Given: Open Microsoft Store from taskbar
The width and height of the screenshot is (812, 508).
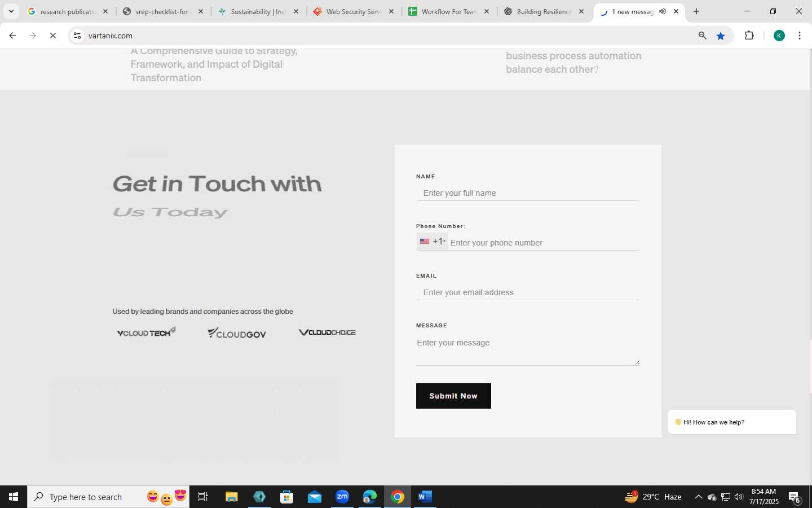Looking at the screenshot, I should click(287, 497).
